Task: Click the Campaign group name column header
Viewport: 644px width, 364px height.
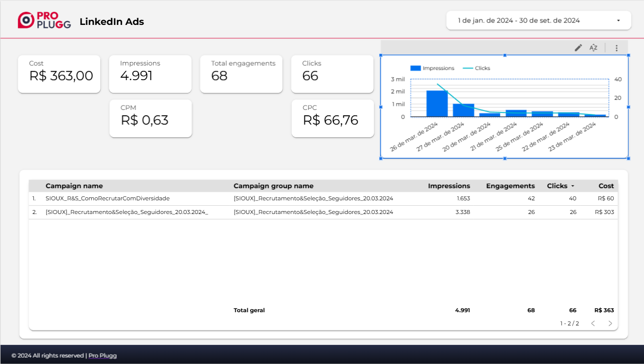Action: pos(274,186)
